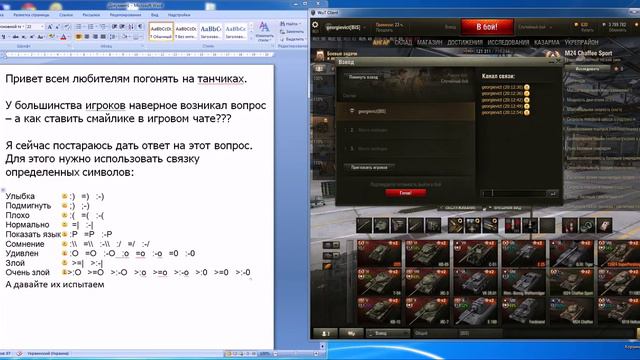
Task: Open 'Разметка страницы' ribbon tab
Action: coord(31,15)
